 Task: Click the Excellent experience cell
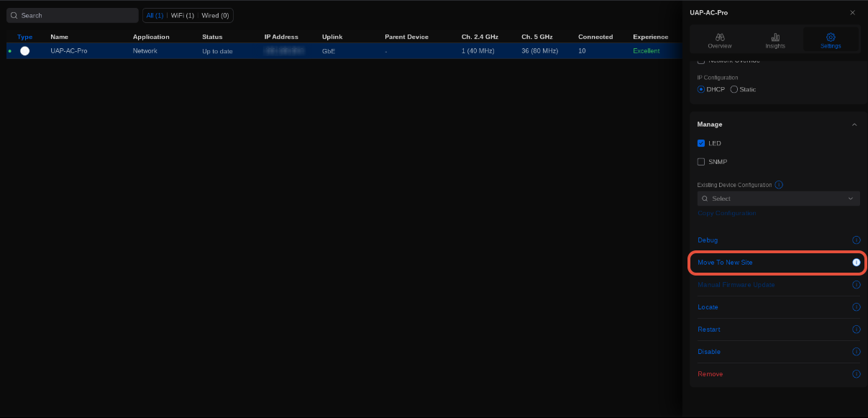[x=646, y=51]
